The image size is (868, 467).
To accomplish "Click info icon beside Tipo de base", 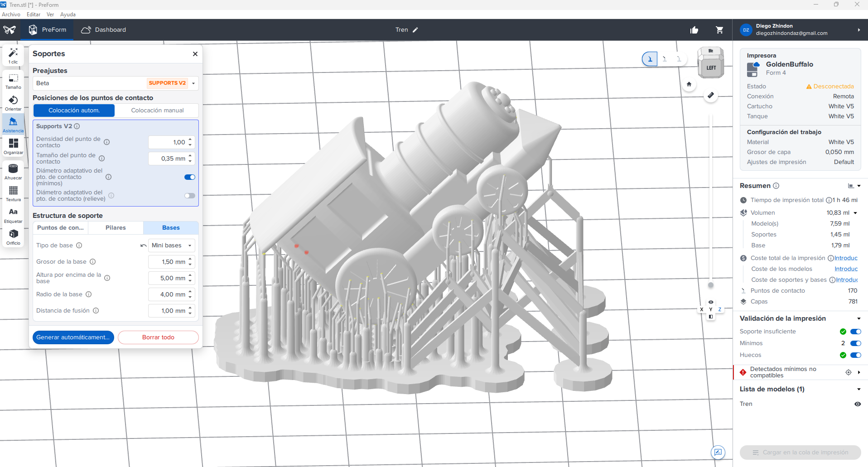I will (x=79, y=246).
